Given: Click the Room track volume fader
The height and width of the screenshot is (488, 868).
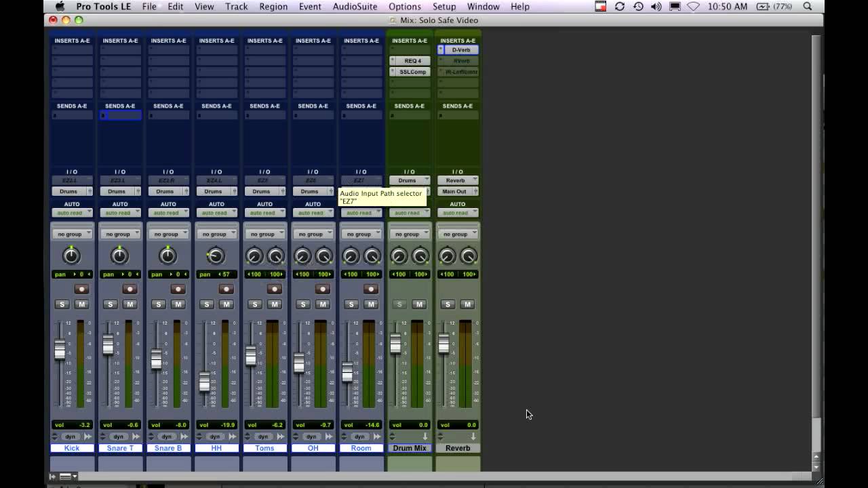Looking at the screenshot, I should pos(347,371).
